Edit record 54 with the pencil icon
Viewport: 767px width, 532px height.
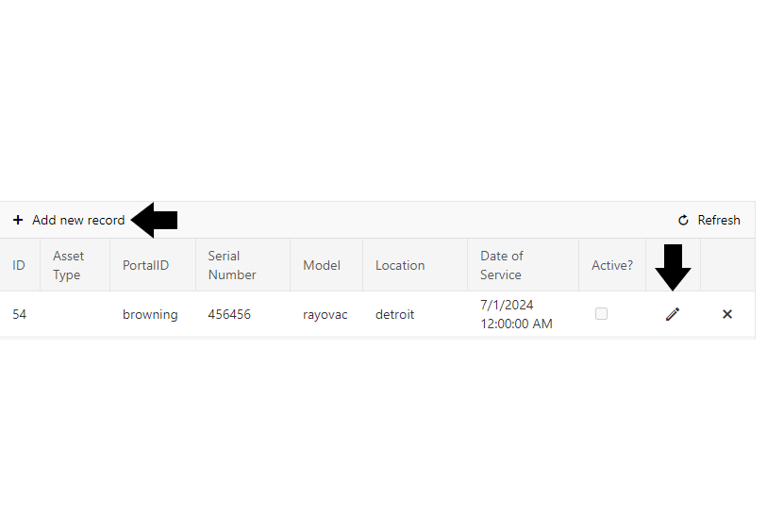pyautogui.click(x=673, y=314)
